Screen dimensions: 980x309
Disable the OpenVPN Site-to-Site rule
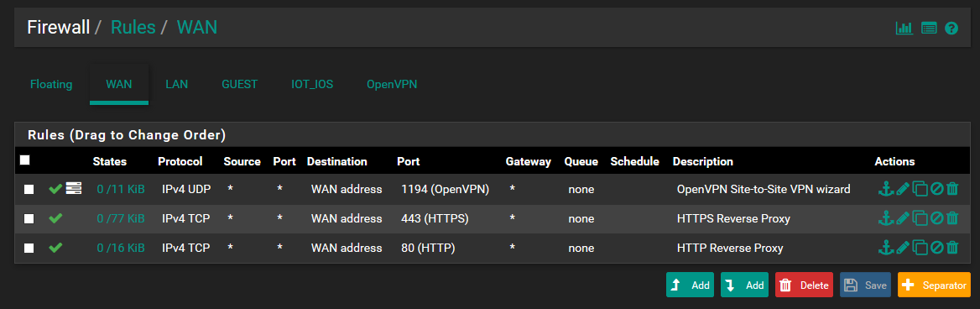pos(936,188)
